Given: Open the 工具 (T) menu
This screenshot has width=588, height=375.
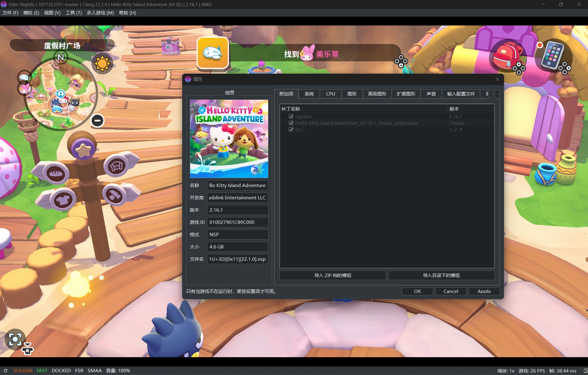Looking at the screenshot, I should (x=74, y=13).
